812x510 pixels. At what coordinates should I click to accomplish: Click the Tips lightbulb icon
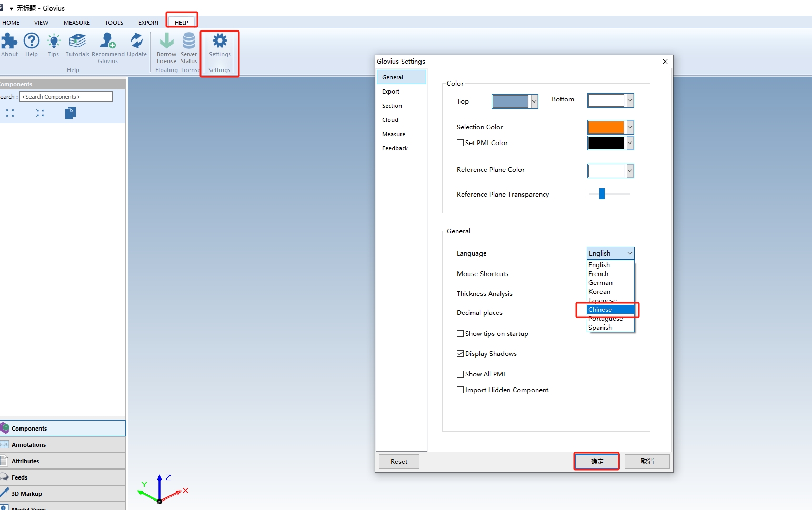click(x=53, y=42)
